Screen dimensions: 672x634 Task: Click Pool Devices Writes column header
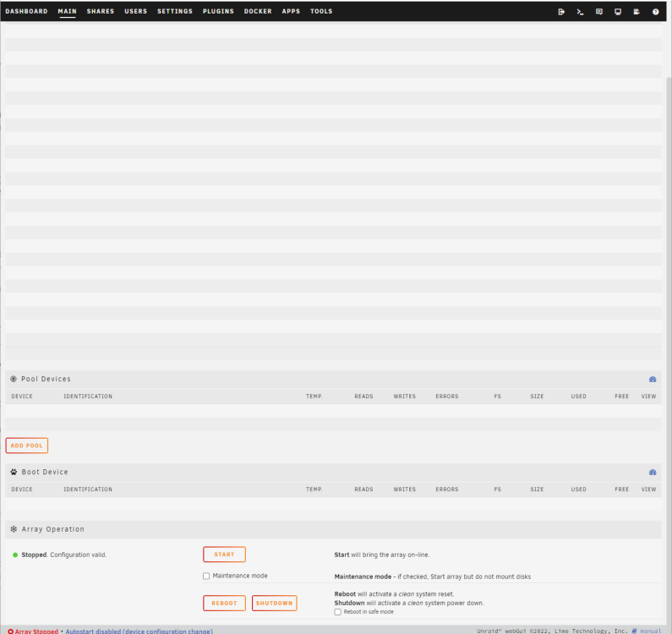click(x=405, y=396)
